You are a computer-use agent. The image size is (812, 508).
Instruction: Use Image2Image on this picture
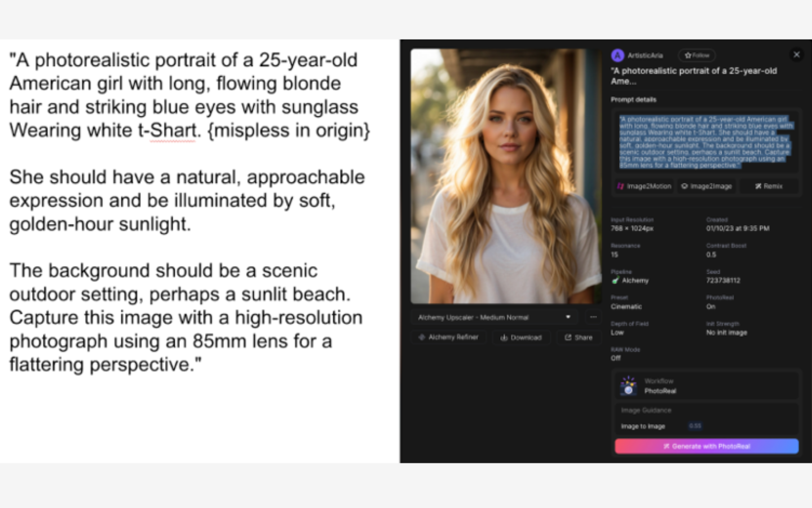click(707, 186)
